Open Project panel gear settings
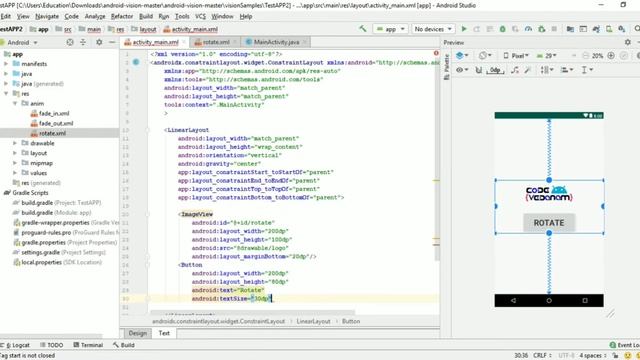 click(99, 42)
